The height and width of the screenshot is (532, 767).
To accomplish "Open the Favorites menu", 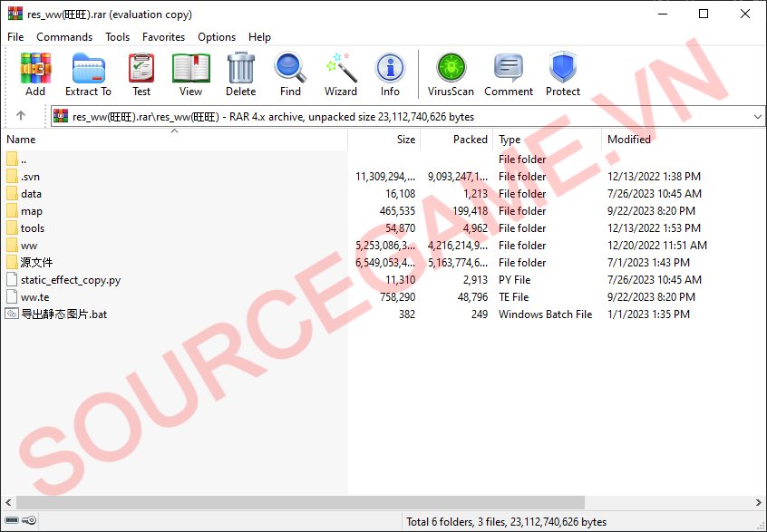I will point(163,37).
